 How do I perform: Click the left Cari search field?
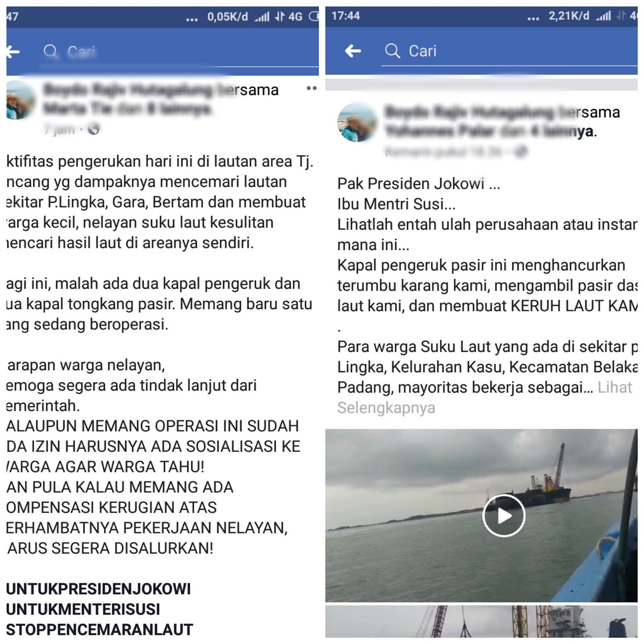[180, 52]
